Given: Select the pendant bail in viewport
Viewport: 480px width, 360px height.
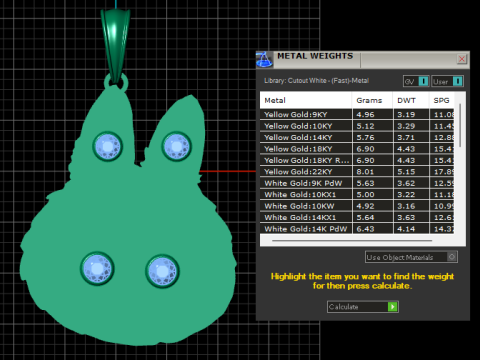Looking at the screenshot, I should pyautogui.click(x=115, y=45).
